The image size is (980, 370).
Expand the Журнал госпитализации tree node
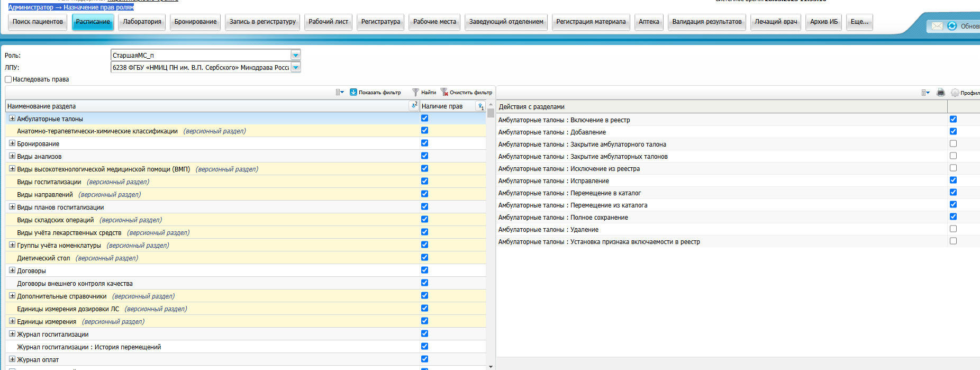[12, 334]
